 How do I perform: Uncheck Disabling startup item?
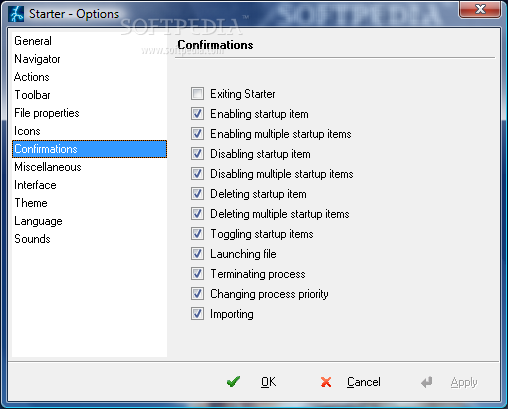coord(197,154)
